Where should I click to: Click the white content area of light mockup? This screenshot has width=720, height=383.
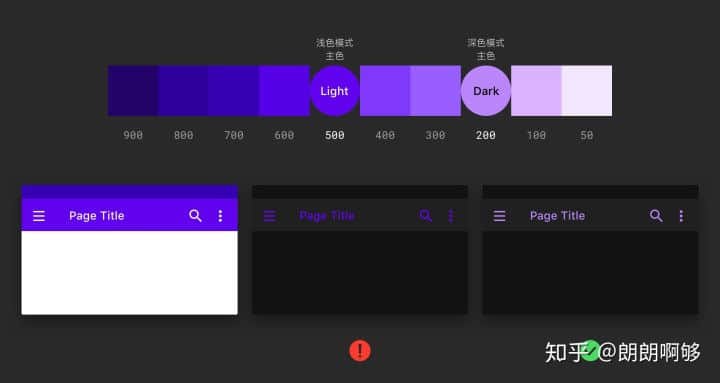[129, 273]
